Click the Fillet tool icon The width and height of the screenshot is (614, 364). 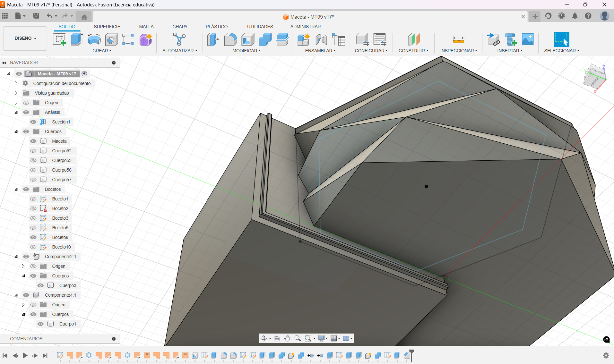(230, 39)
